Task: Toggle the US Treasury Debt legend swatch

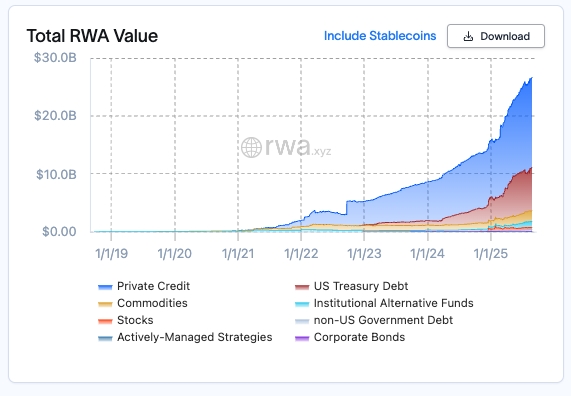Action: coord(302,287)
